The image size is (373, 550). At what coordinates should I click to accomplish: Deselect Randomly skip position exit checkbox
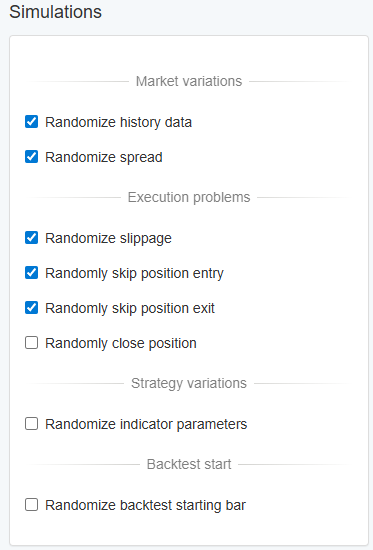32,308
